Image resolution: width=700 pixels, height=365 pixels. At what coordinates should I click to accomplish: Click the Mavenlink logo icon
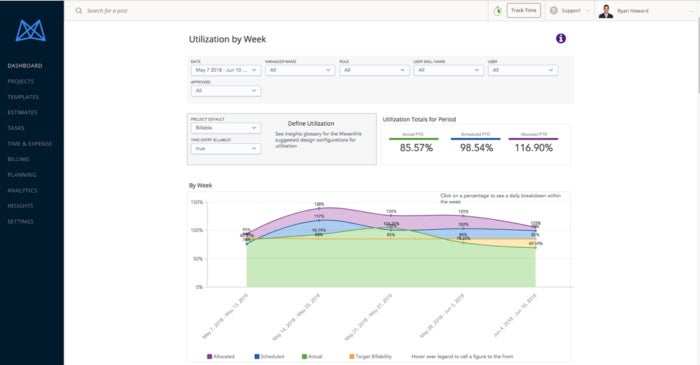tap(30, 30)
